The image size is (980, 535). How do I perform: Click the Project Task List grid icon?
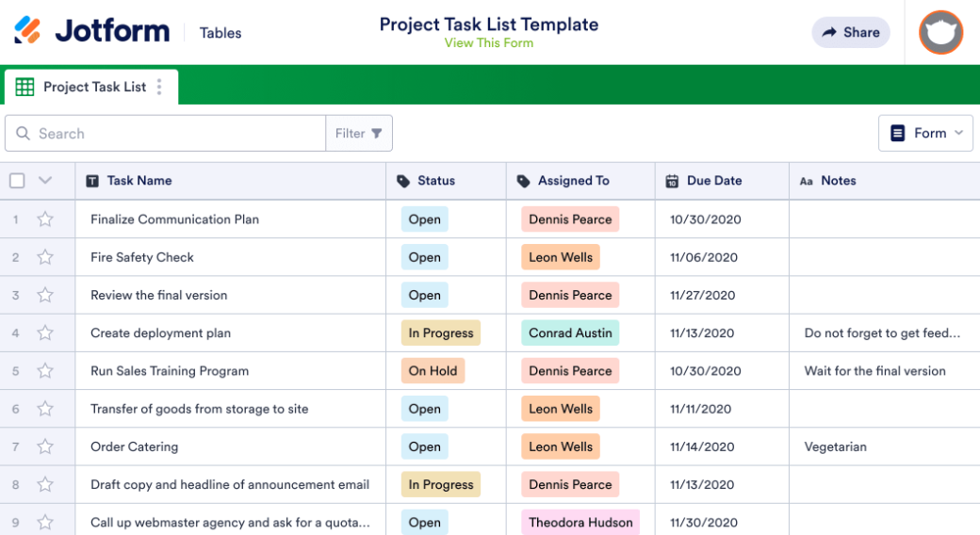pyautogui.click(x=25, y=87)
